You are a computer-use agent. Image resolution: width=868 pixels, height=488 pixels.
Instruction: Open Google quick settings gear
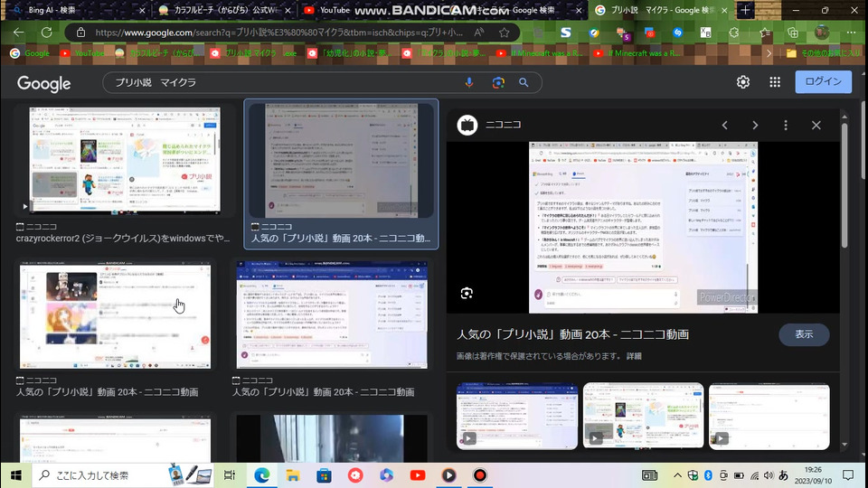coord(743,82)
